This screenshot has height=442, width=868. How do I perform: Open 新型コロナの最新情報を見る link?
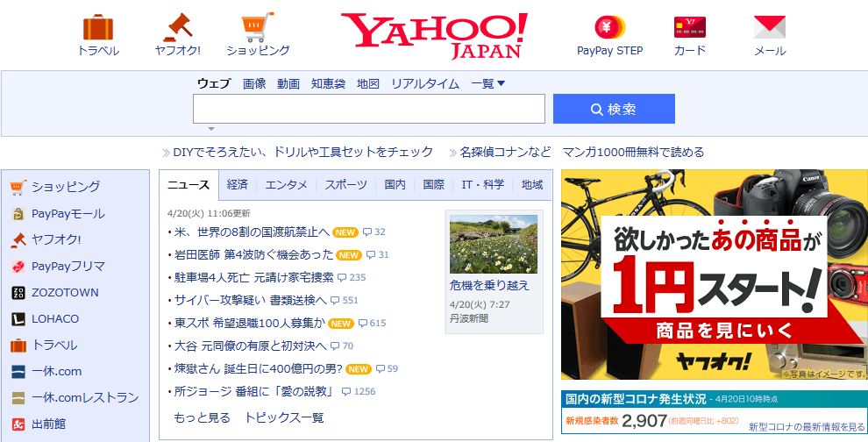807,427
